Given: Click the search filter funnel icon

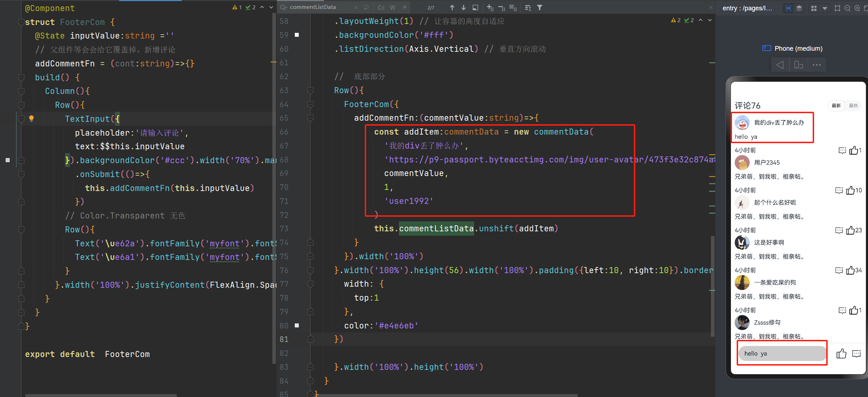Looking at the screenshot, I should point(540,7).
